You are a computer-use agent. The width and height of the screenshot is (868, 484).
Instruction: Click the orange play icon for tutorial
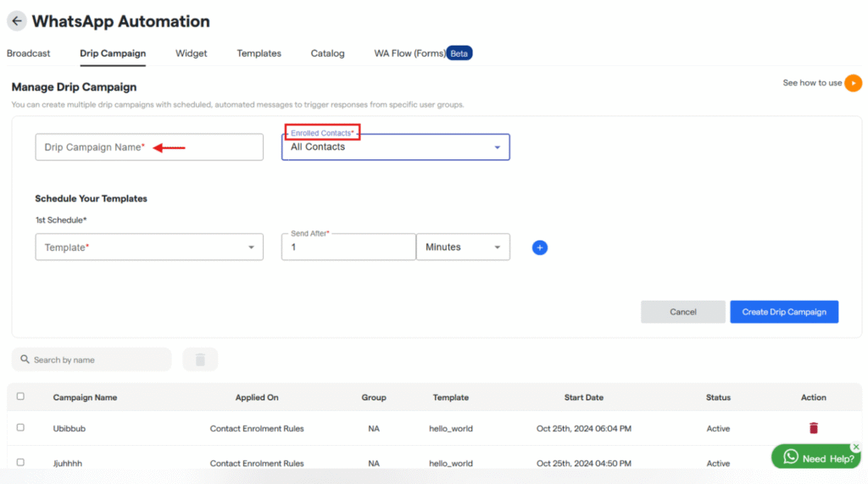[x=853, y=83]
